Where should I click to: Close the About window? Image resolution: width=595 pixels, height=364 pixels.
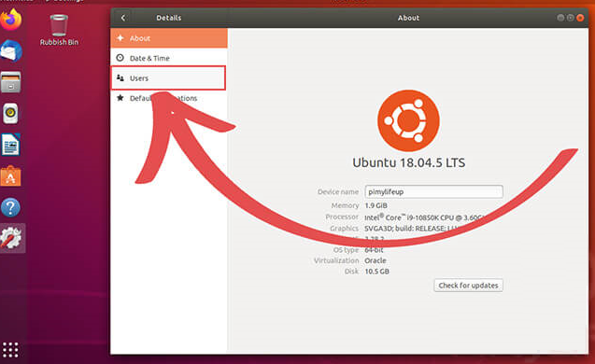pos(580,18)
